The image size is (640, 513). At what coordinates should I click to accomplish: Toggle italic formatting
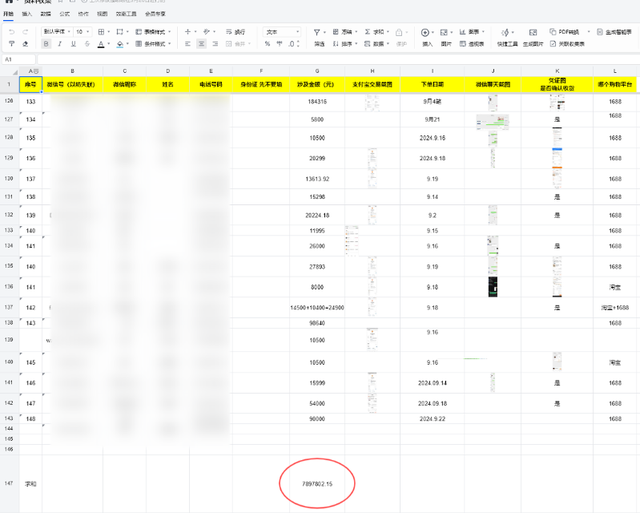point(60,44)
